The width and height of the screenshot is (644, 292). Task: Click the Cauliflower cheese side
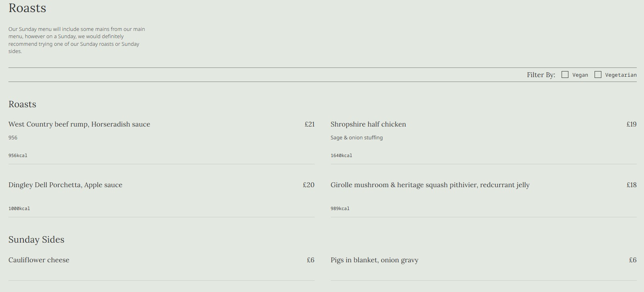[39, 260]
